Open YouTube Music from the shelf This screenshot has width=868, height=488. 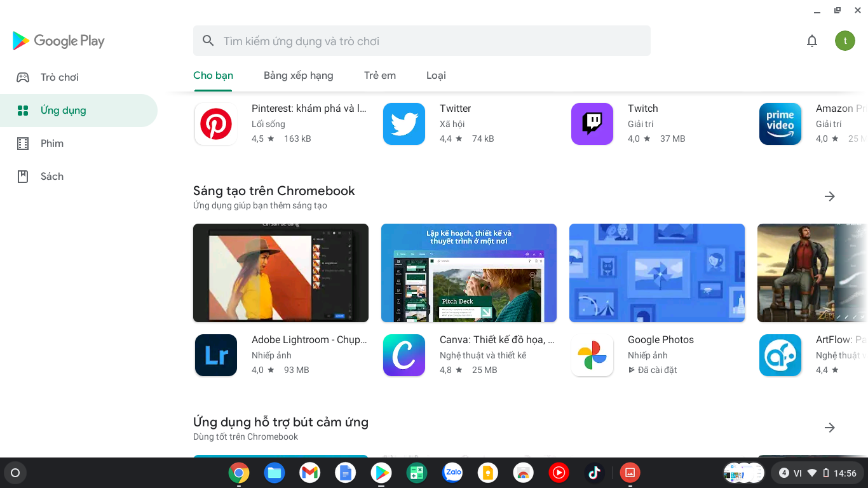tap(559, 473)
